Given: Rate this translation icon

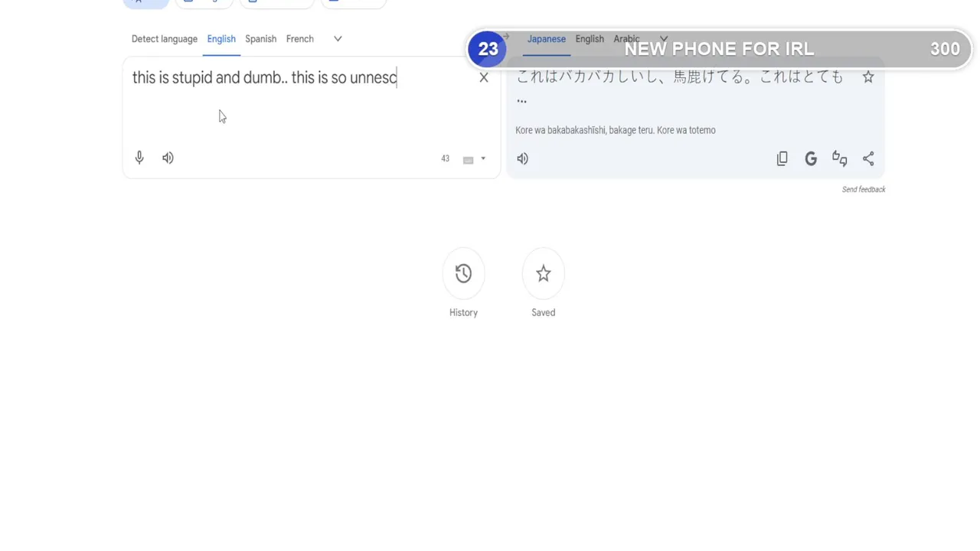Looking at the screenshot, I should 839,158.
